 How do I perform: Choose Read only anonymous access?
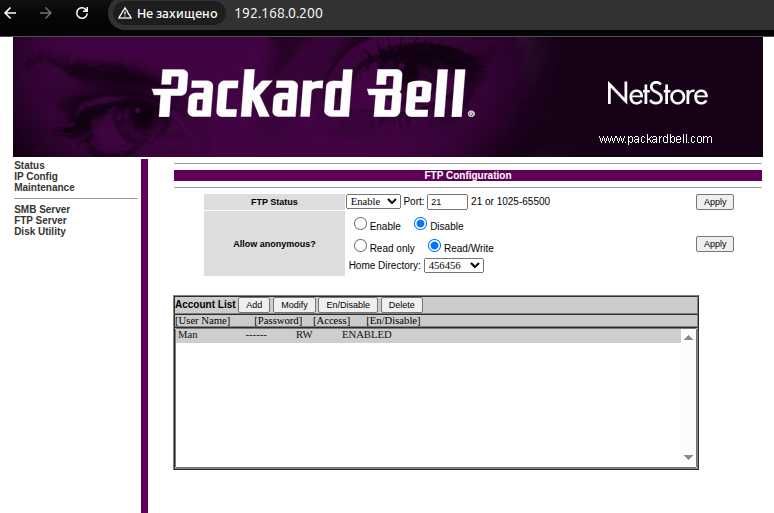(360, 246)
